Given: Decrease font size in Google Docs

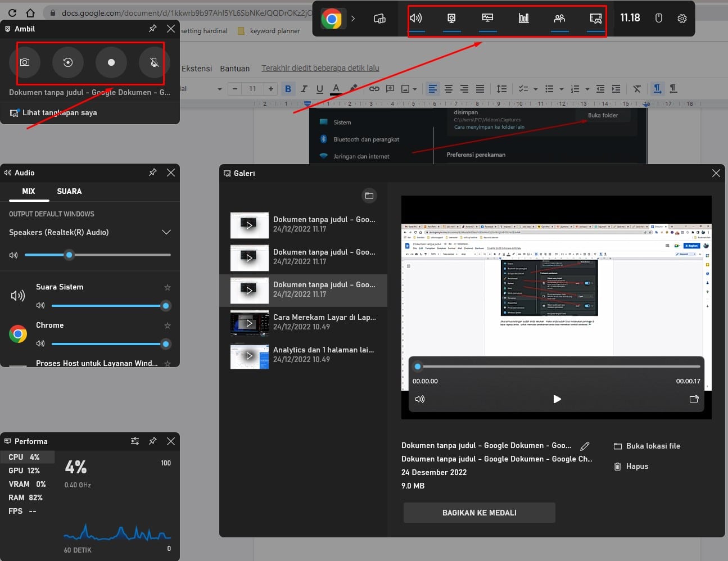Looking at the screenshot, I should (235, 89).
